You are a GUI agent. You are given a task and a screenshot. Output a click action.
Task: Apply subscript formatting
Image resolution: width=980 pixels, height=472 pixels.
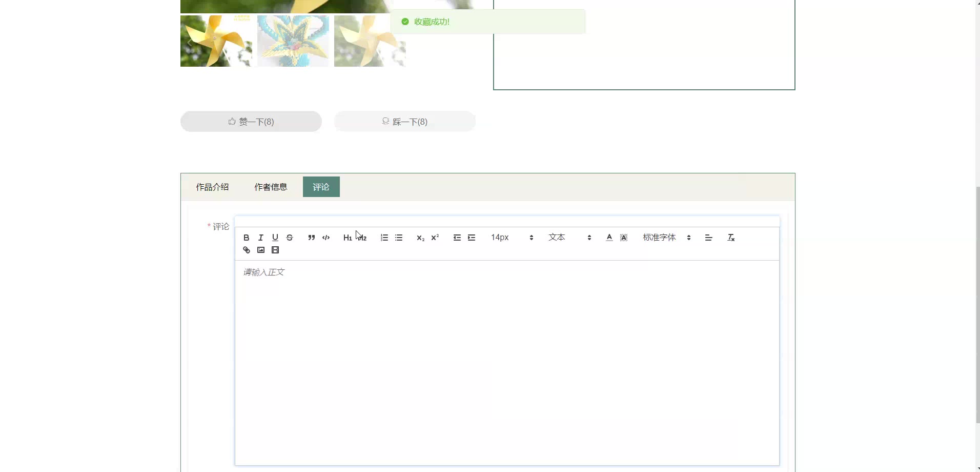(421, 238)
